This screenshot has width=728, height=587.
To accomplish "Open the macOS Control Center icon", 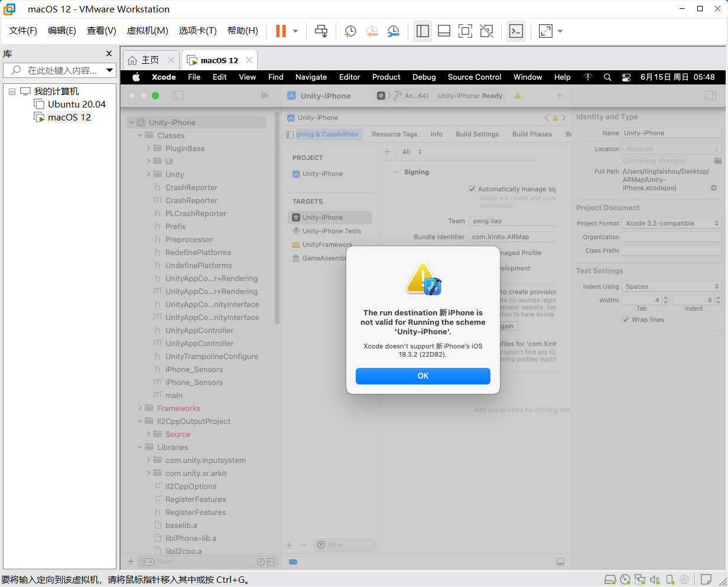I will [626, 77].
